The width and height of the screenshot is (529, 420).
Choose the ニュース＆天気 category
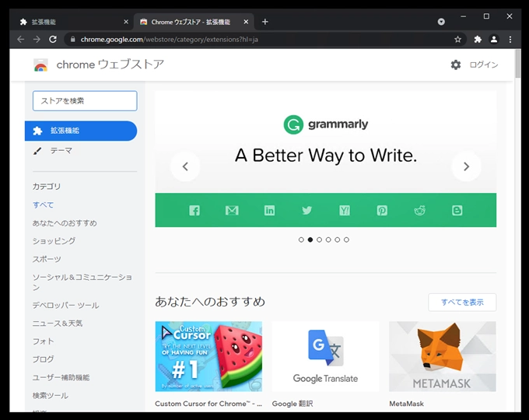(x=58, y=324)
